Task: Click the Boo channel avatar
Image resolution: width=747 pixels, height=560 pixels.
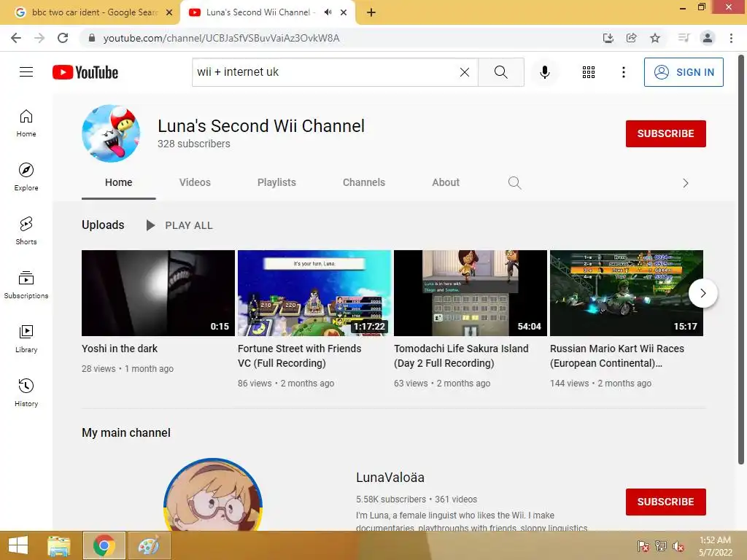Action: 111,134
